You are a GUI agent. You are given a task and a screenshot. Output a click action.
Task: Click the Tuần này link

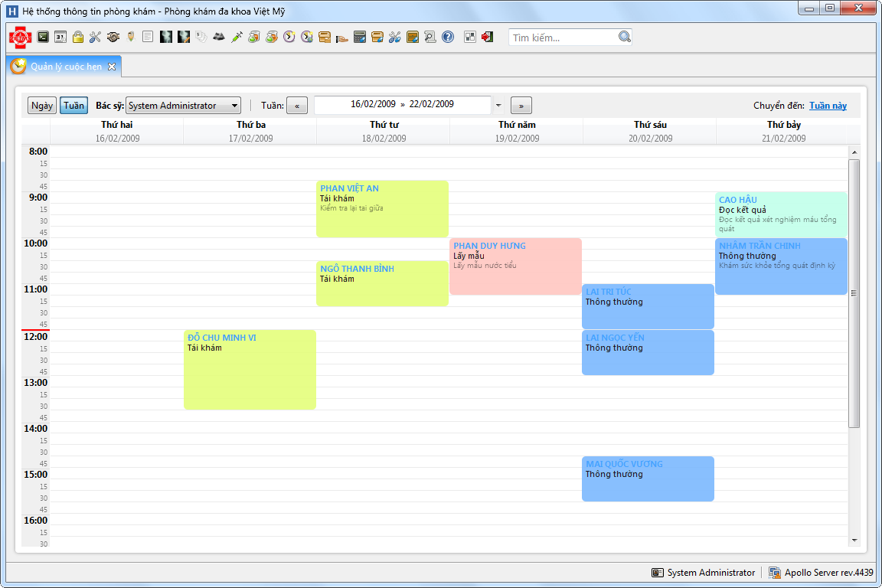coord(828,106)
